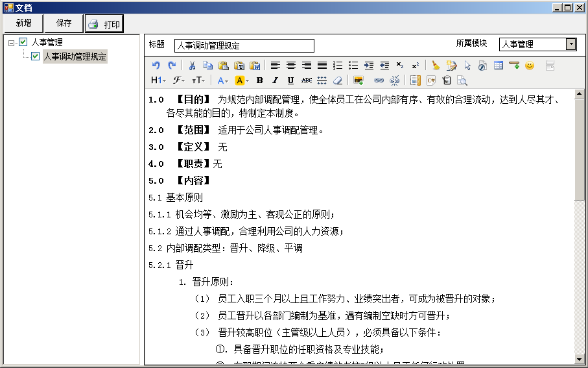Open the font color picker
This screenshot has height=368, width=588.
(x=223, y=80)
